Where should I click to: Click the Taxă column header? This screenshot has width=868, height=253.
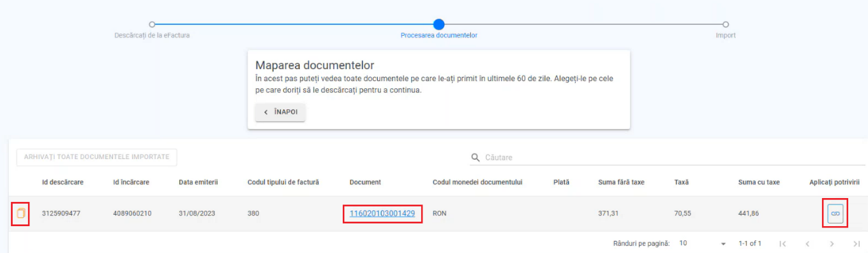point(682,182)
